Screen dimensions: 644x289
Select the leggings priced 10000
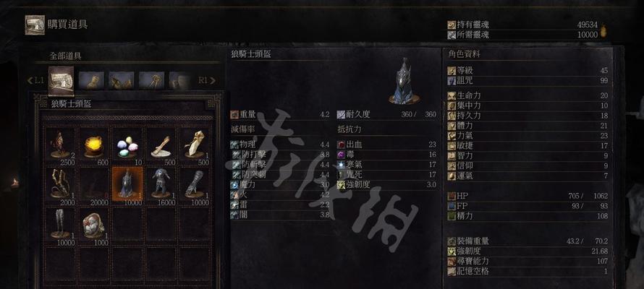[x=60, y=226]
